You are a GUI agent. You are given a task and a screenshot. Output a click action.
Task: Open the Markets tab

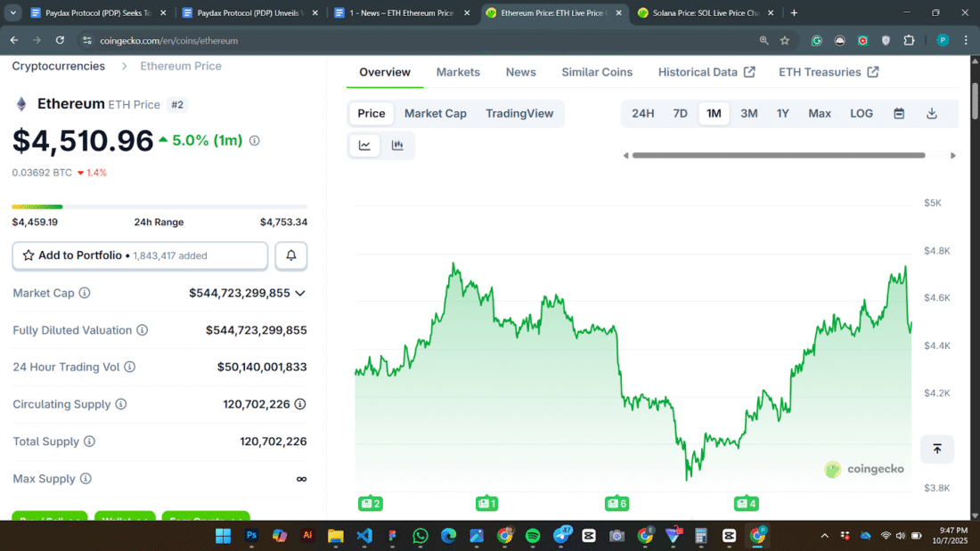(458, 72)
